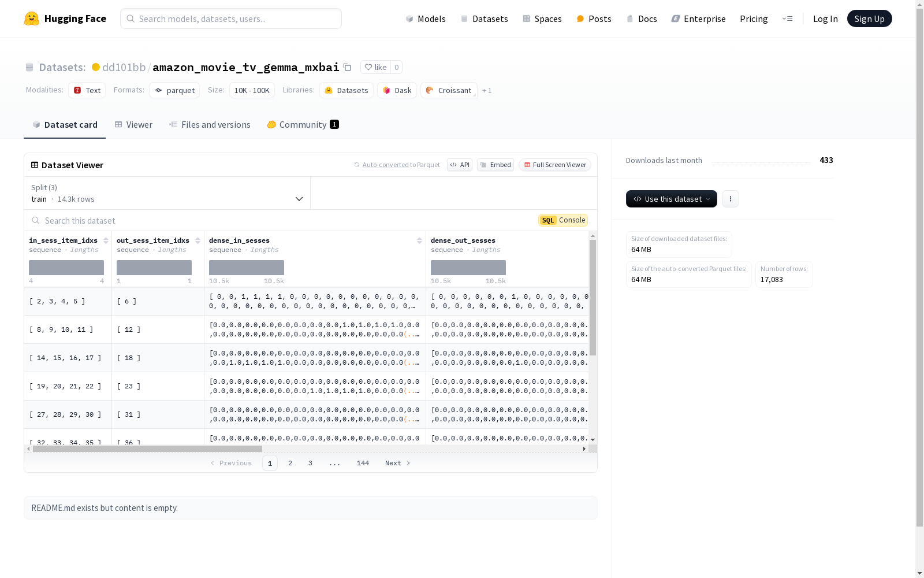924x578 pixels.
Task: Click the table vertical scrollbar thumb
Action: [x=593, y=298]
